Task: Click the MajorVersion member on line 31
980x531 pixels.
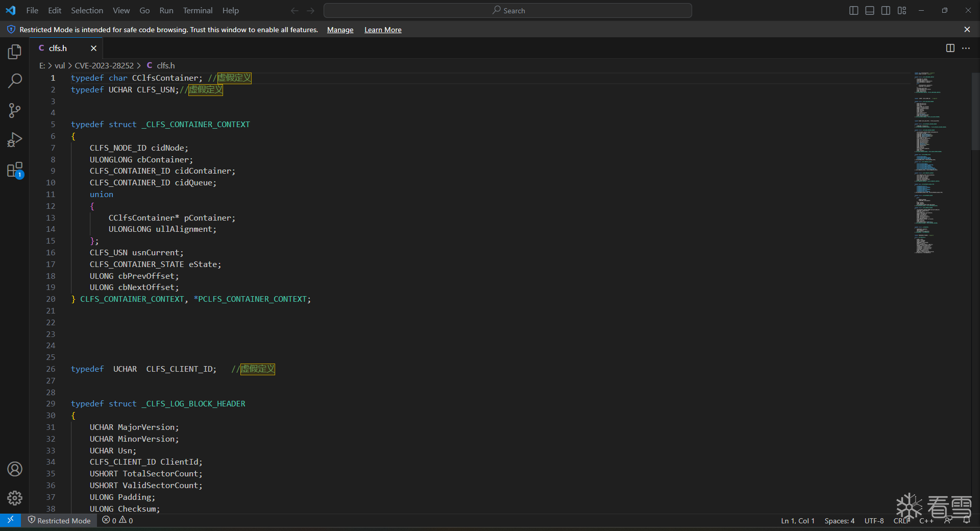Action: [x=146, y=427]
